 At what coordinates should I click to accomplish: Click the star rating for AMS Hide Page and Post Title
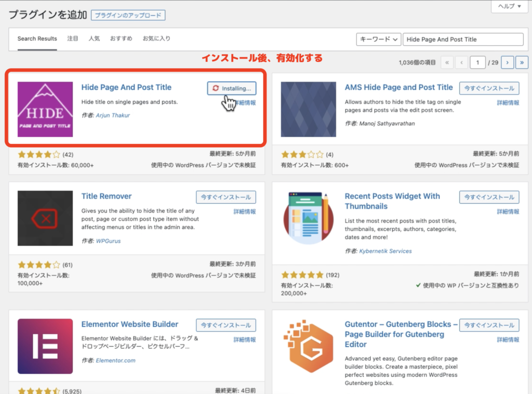[x=302, y=155]
